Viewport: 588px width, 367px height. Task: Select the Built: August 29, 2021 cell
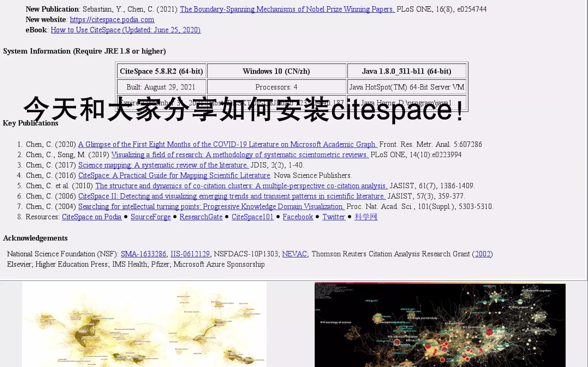(x=161, y=87)
